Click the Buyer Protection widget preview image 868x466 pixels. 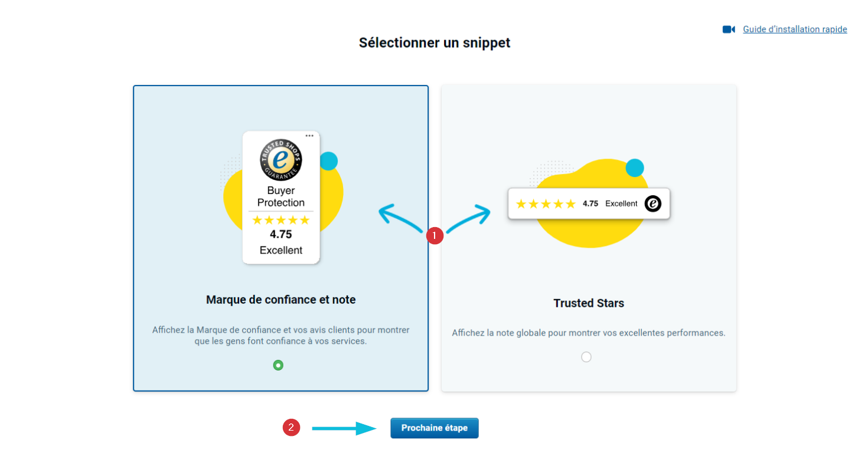coord(281,198)
